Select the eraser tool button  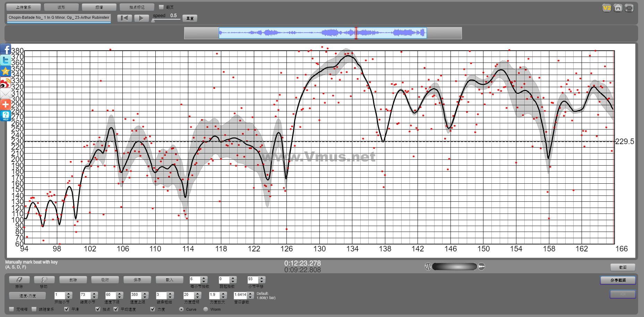click(19, 280)
